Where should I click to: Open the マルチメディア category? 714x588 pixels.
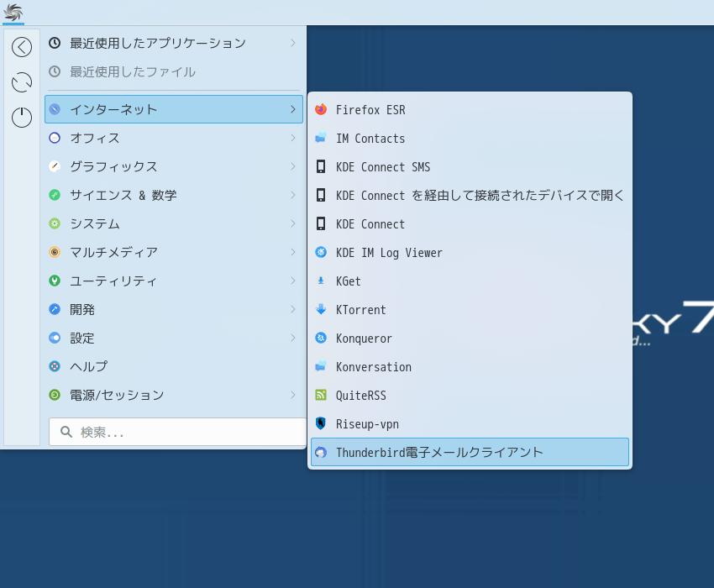[174, 252]
